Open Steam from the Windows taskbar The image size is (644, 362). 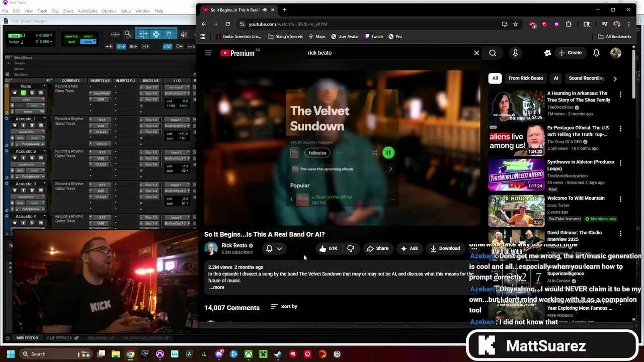(278, 354)
